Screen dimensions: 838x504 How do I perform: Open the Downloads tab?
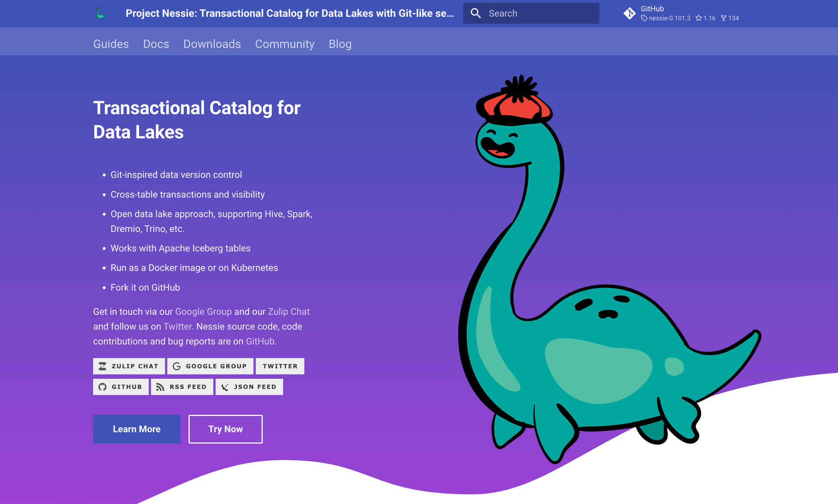pyautogui.click(x=212, y=44)
